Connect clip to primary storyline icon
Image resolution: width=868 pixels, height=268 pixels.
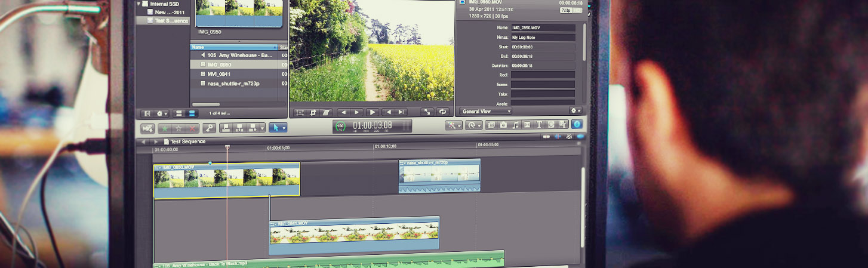pyautogui.click(x=226, y=128)
